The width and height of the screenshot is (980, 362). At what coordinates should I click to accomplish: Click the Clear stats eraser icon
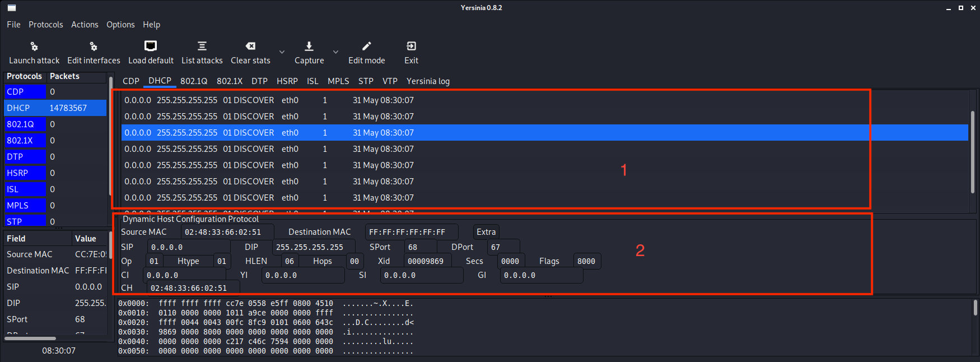(x=250, y=46)
